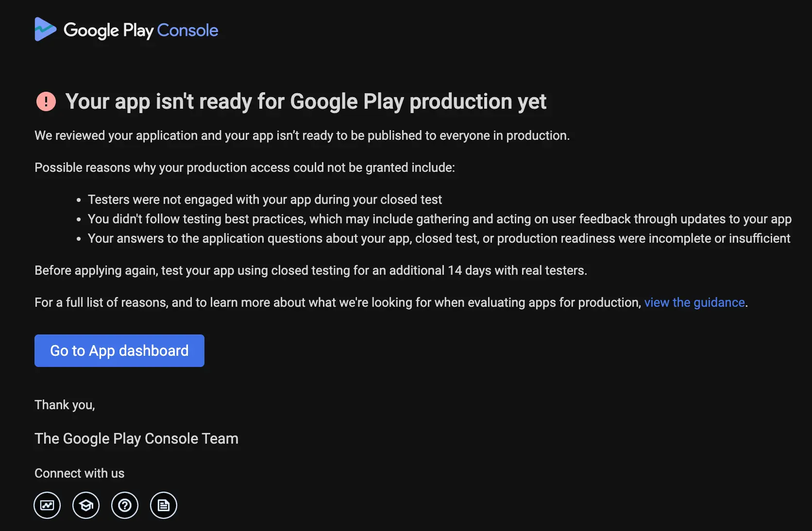812x531 pixels.
Task: Click the "Connect with us" label
Action: 80,473
